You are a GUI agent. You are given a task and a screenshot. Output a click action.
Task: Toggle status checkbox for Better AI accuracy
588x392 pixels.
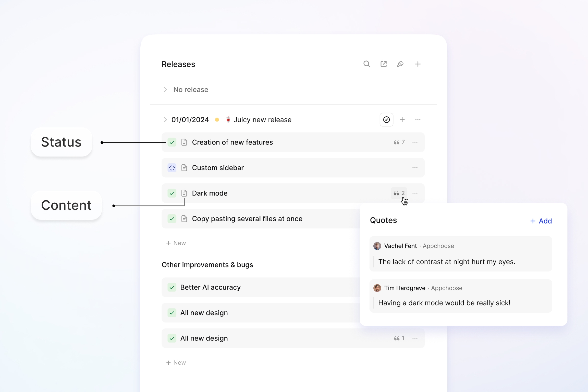click(172, 287)
